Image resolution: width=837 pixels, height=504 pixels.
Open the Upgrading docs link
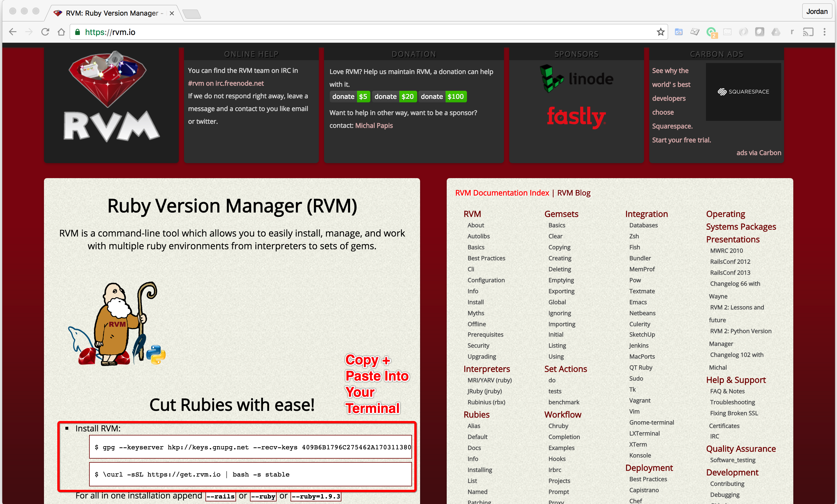482,356
